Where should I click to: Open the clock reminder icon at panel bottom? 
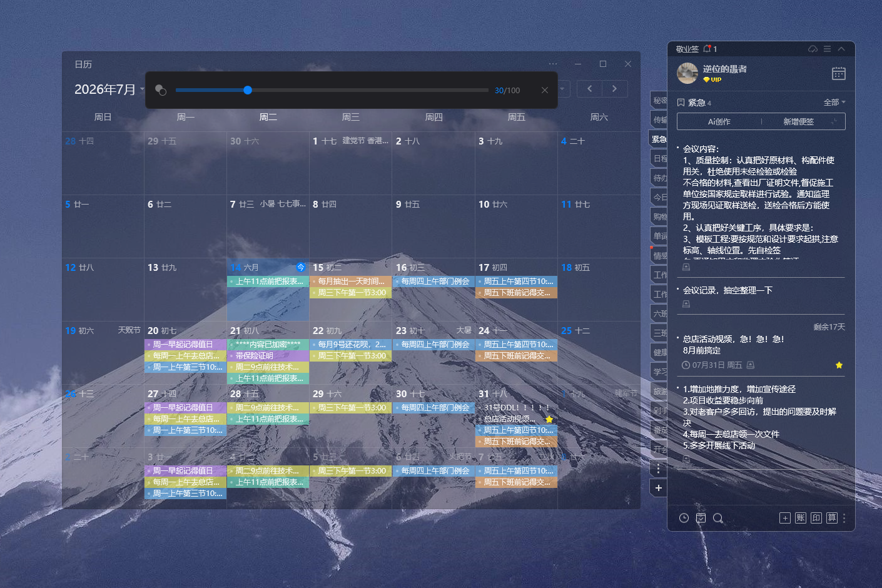[684, 518]
